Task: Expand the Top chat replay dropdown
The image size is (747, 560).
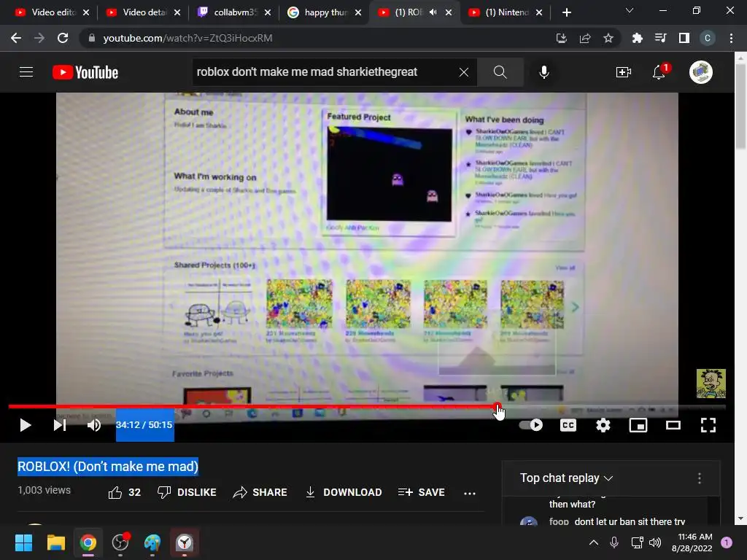Action: [x=566, y=478]
